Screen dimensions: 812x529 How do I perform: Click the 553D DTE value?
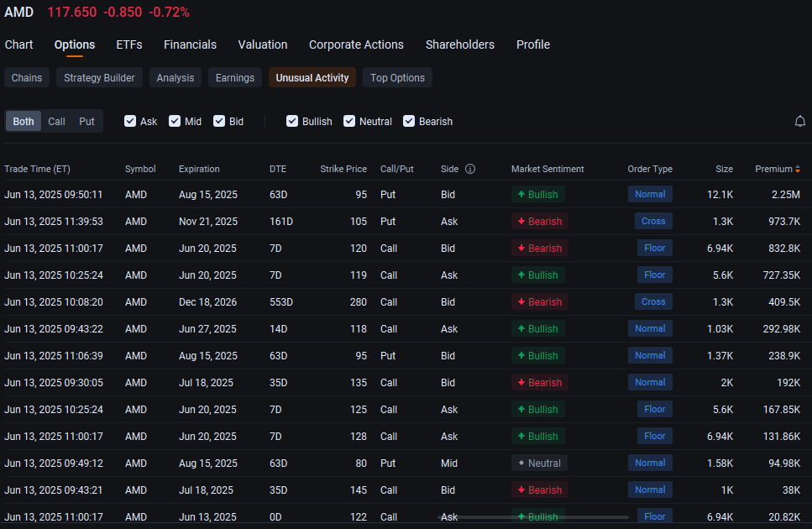coord(281,301)
